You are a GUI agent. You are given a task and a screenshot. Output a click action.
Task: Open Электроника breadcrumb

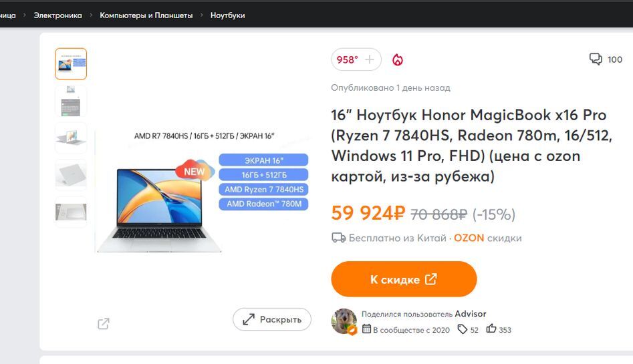point(57,15)
